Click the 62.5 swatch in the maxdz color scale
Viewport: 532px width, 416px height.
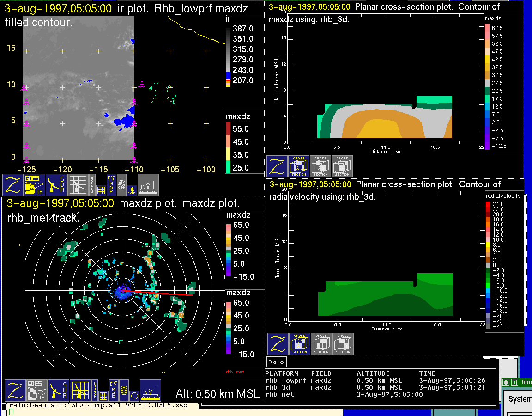tap(487, 28)
